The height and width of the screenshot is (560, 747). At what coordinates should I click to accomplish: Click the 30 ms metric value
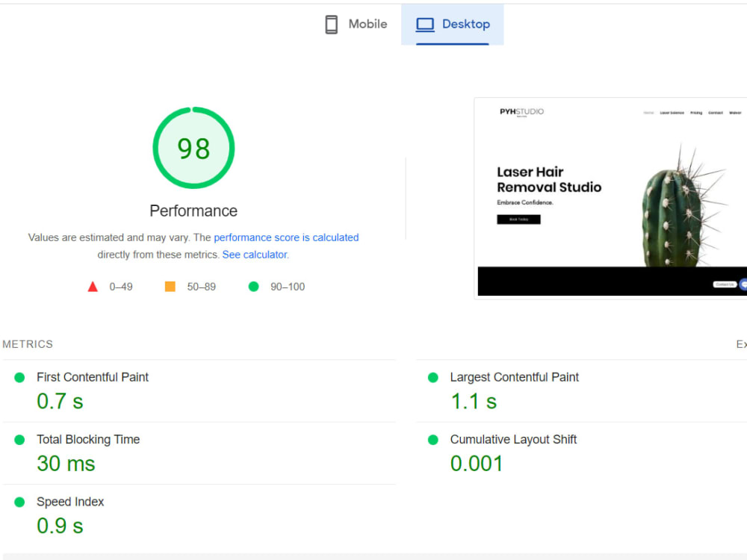(x=66, y=464)
